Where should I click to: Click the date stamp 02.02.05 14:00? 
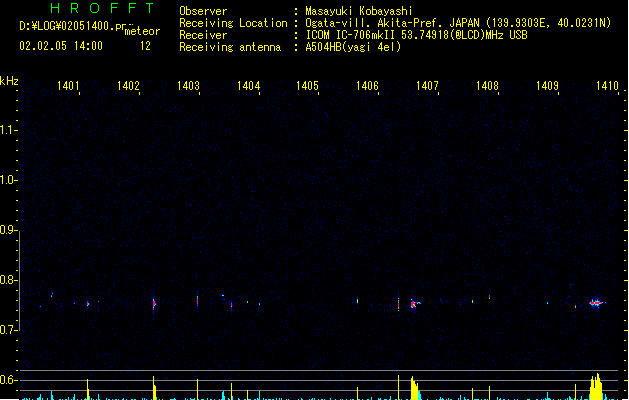point(61,46)
